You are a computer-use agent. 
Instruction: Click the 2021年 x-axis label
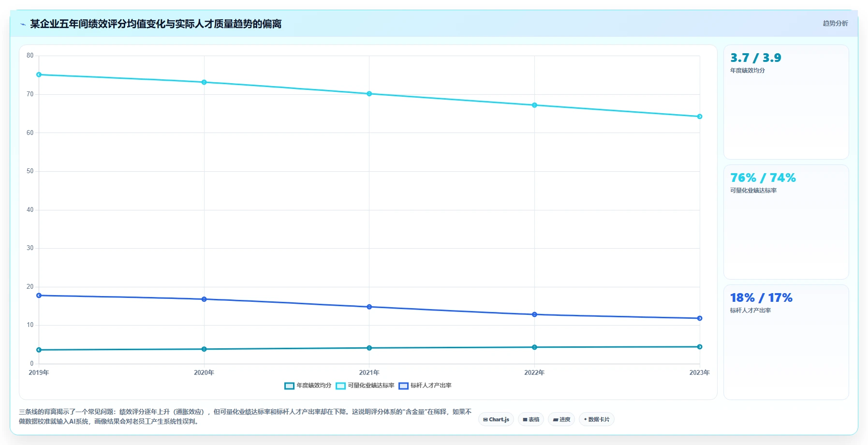pos(369,372)
